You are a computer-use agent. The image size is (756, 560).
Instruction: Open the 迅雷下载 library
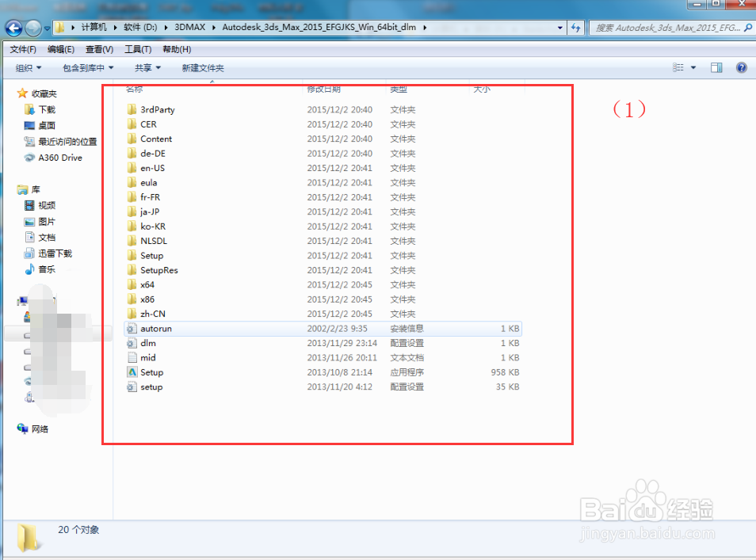pyautogui.click(x=55, y=253)
